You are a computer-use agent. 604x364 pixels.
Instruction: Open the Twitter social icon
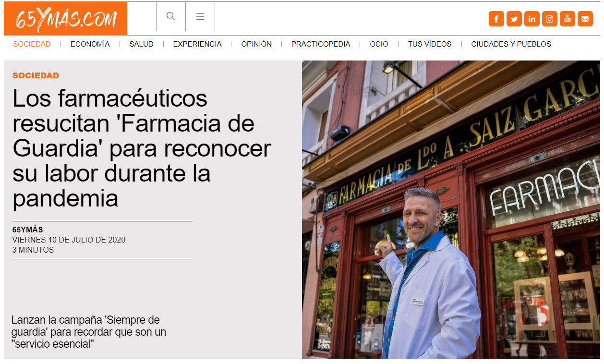point(514,19)
